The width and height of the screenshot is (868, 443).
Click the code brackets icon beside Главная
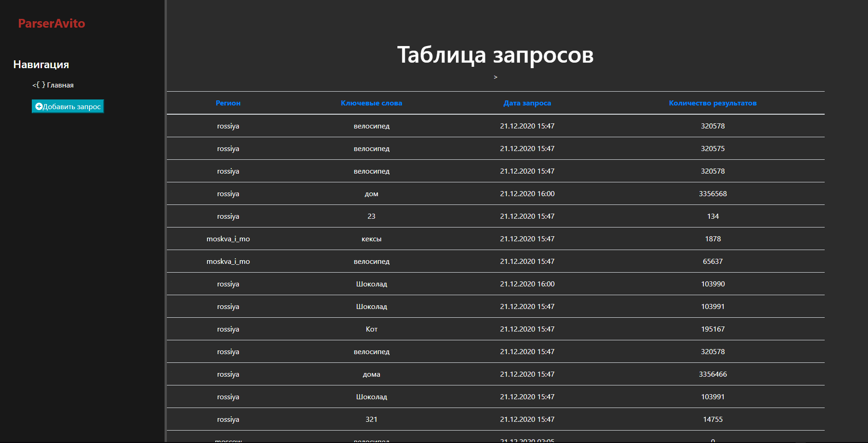(x=39, y=85)
